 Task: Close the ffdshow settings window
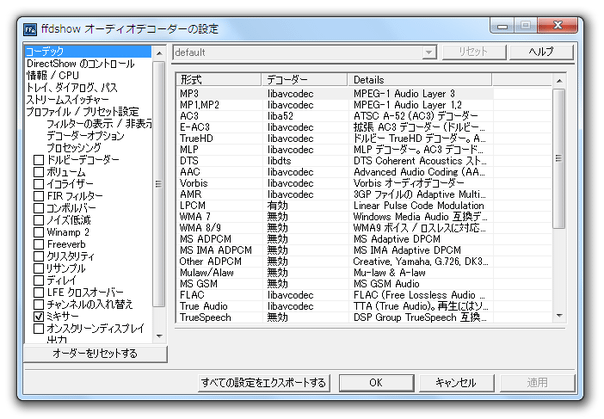[557, 25]
